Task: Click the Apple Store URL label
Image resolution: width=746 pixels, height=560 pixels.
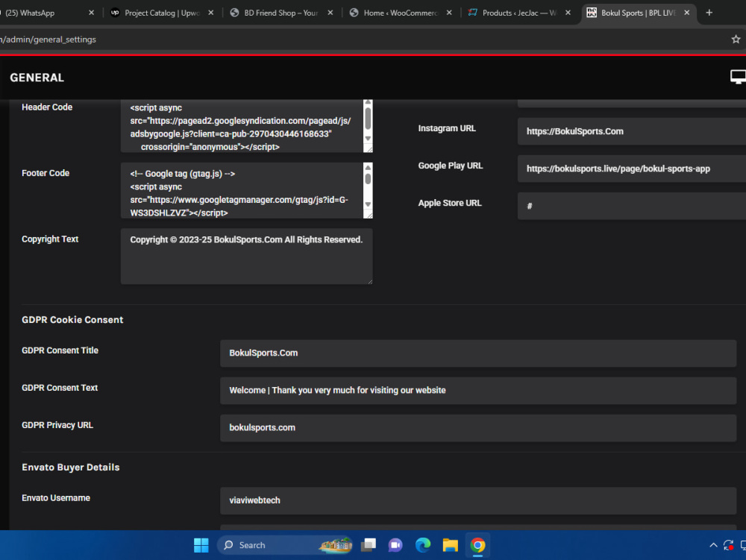Action: pyautogui.click(x=450, y=203)
